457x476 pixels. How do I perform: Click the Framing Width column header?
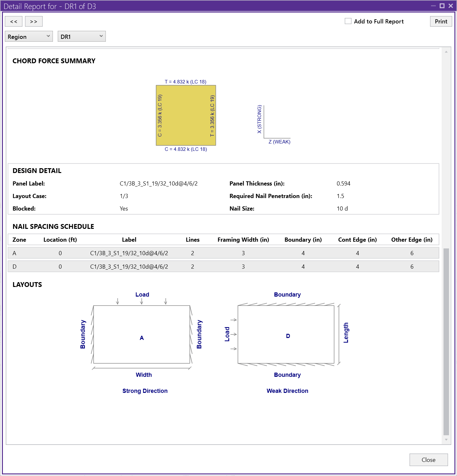click(243, 240)
